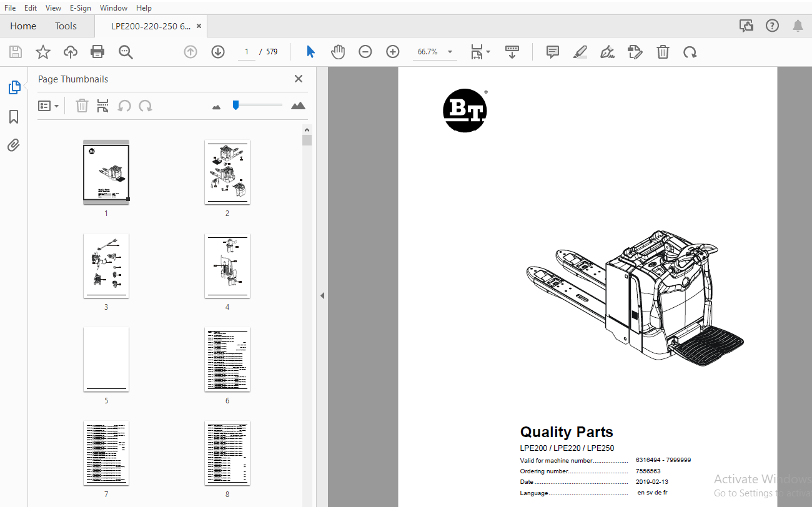This screenshot has height=507, width=812.
Task: Open the Edit/request signatures tool
Action: pyautogui.click(x=635, y=52)
